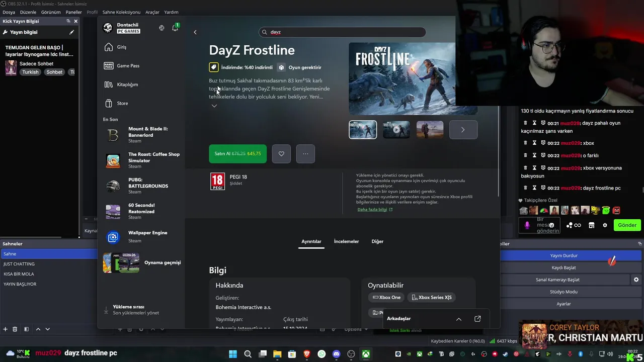Open Oynama geçmişi play history
This screenshot has height=362, width=644.
click(142, 262)
